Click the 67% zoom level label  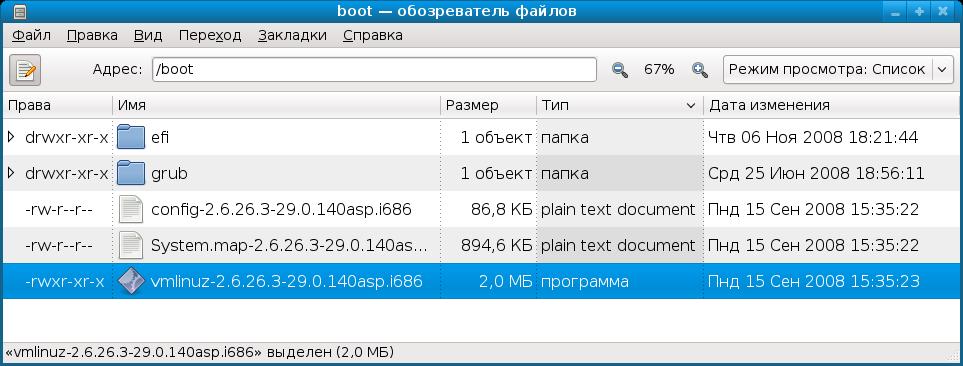point(659,69)
